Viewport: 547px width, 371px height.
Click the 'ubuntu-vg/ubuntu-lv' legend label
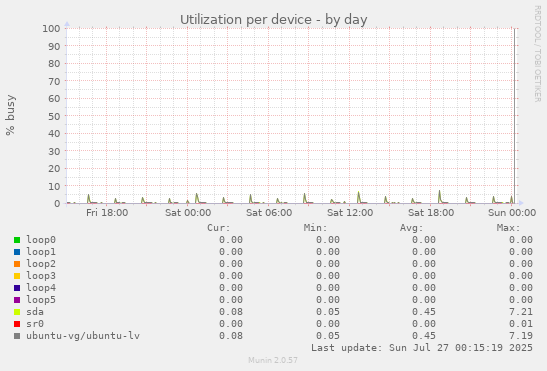tap(83, 336)
